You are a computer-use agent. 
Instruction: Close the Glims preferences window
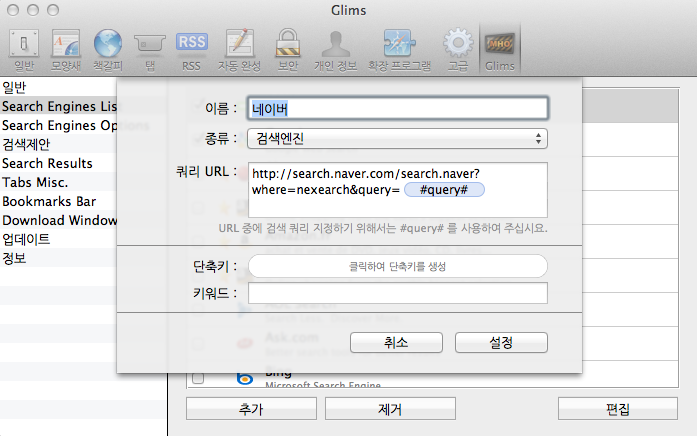[13, 10]
